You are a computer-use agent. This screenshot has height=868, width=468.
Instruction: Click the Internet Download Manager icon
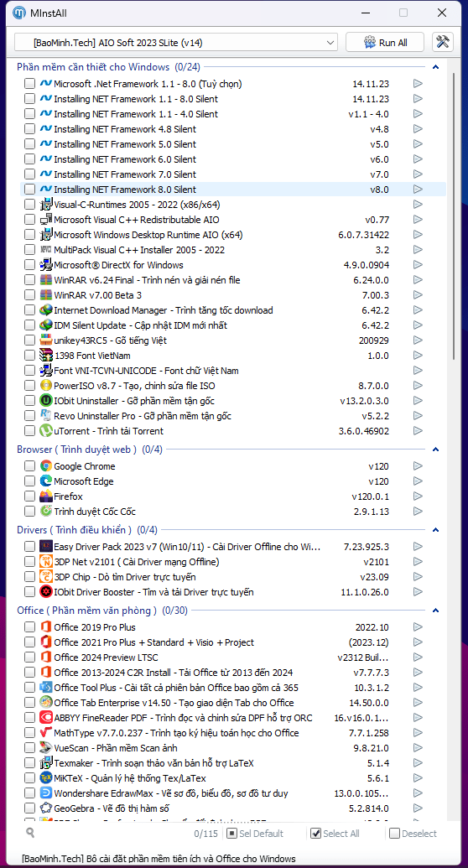coord(46,310)
